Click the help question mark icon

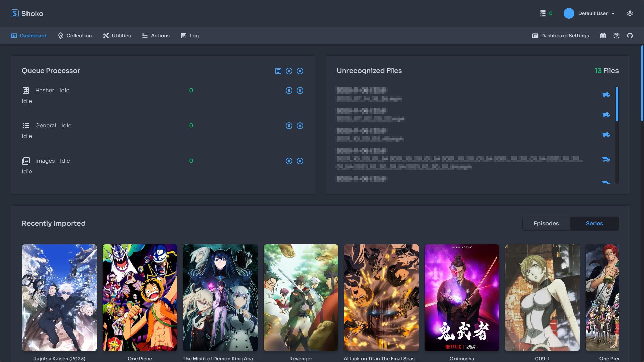[616, 36]
